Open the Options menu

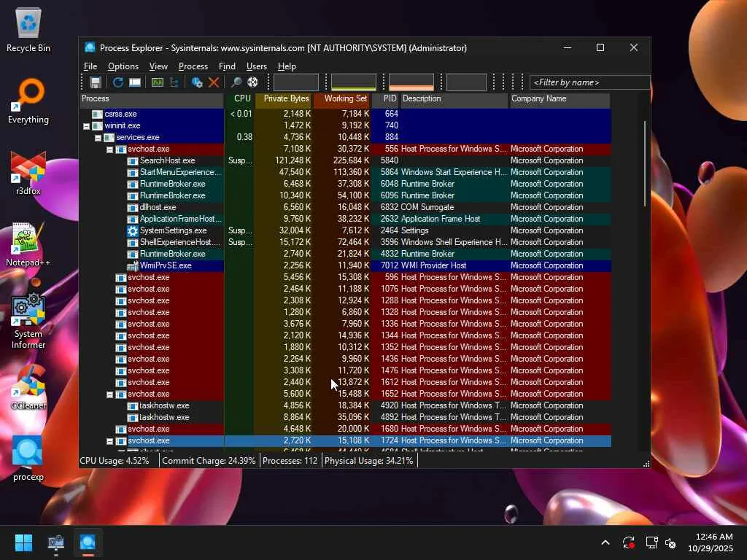123,66
